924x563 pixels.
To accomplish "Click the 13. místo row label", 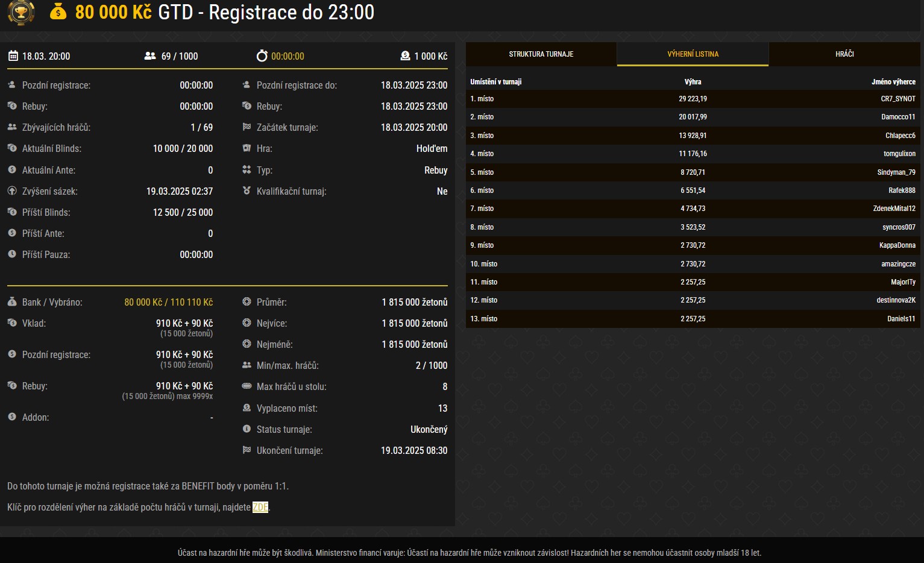I will [483, 319].
